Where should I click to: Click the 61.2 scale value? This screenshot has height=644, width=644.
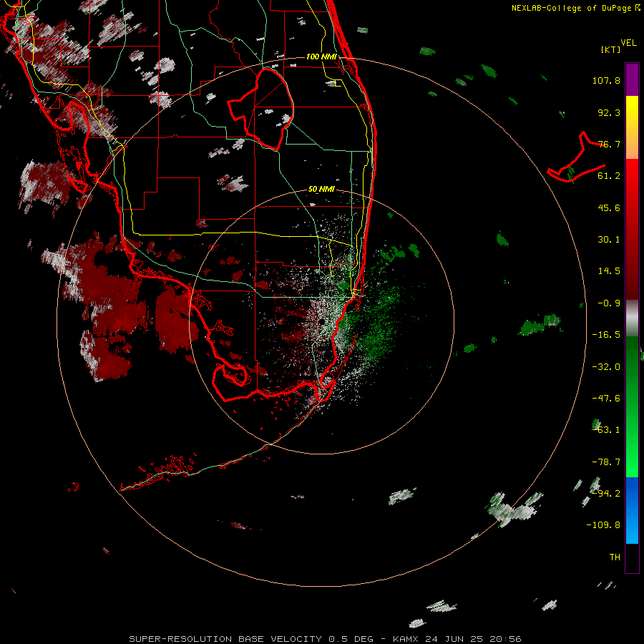[x=609, y=176]
